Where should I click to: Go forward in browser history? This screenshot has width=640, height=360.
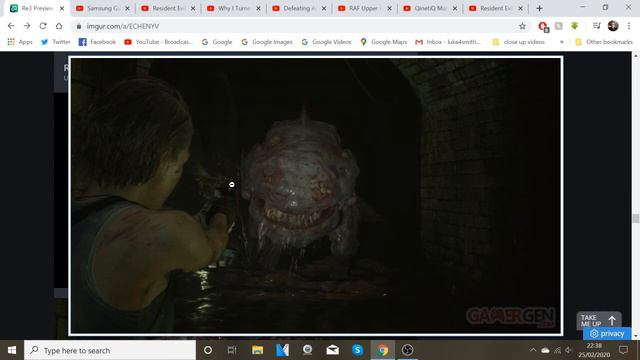pyautogui.click(x=27, y=26)
